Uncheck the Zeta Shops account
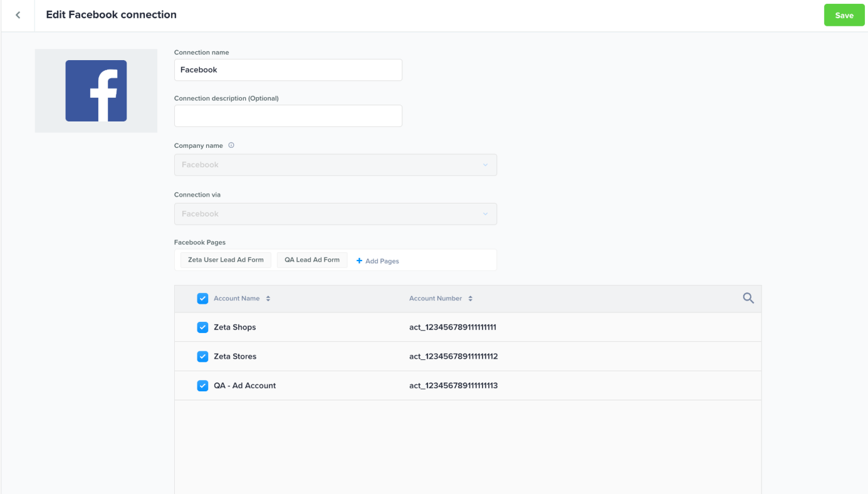This screenshot has height=494, width=868. (202, 327)
